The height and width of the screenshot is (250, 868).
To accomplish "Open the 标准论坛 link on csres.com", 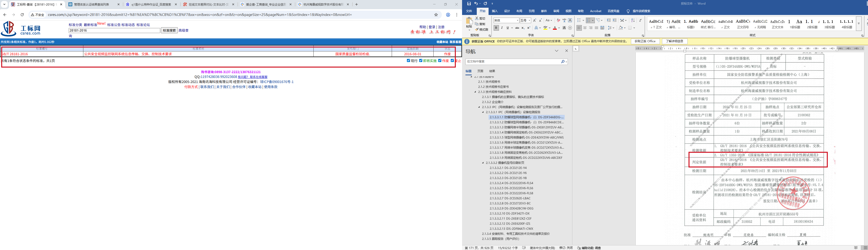I will coord(143,25).
